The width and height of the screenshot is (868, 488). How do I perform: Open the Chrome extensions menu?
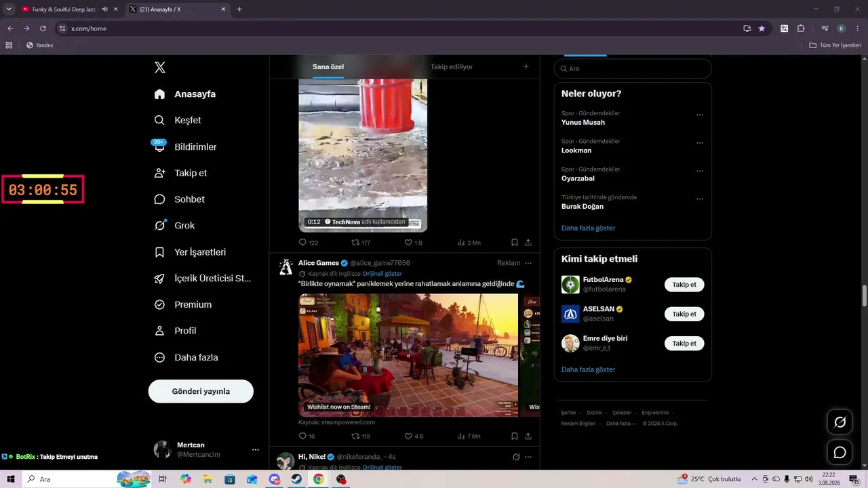[x=801, y=28]
